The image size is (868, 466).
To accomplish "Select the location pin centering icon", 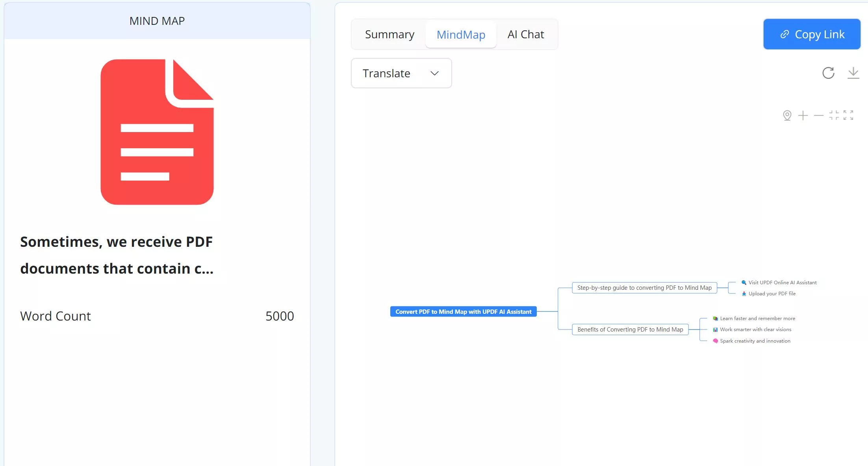I will click(787, 116).
